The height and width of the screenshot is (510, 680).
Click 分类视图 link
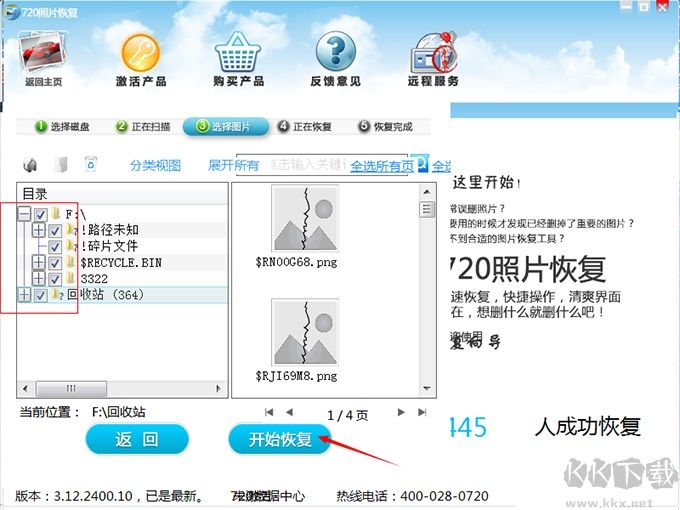(155, 165)
